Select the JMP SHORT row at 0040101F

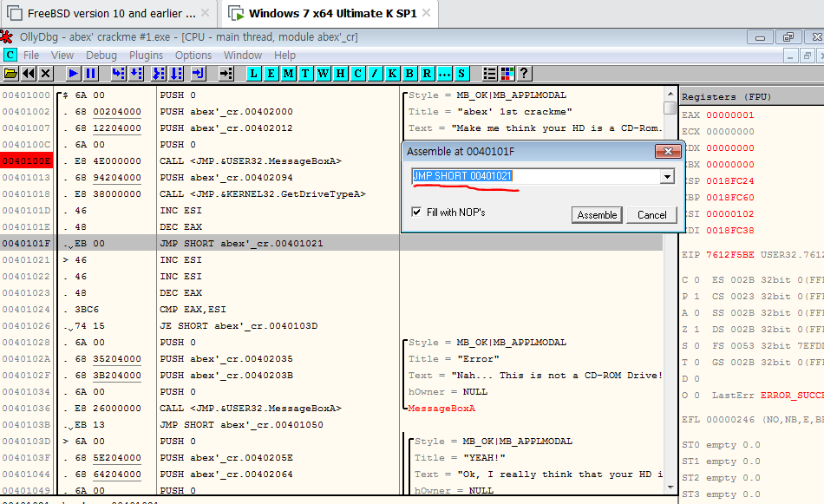click(331, 244)
